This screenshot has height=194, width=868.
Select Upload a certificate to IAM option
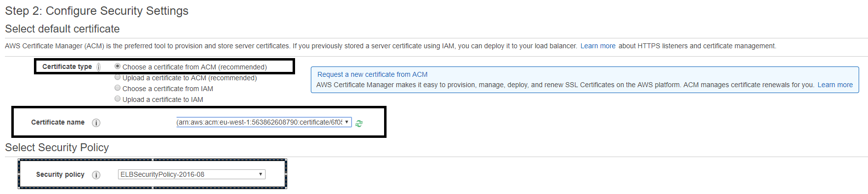(118, 98)
